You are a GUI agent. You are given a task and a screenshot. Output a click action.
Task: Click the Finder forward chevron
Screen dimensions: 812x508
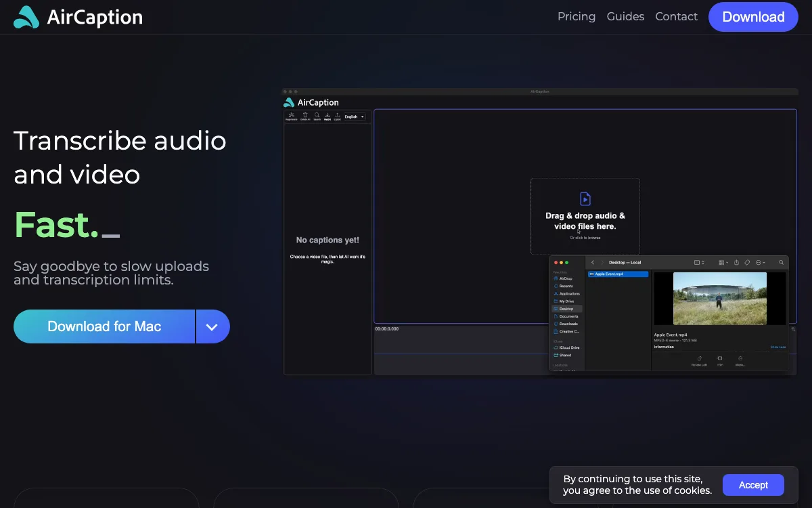pos(602,262)
